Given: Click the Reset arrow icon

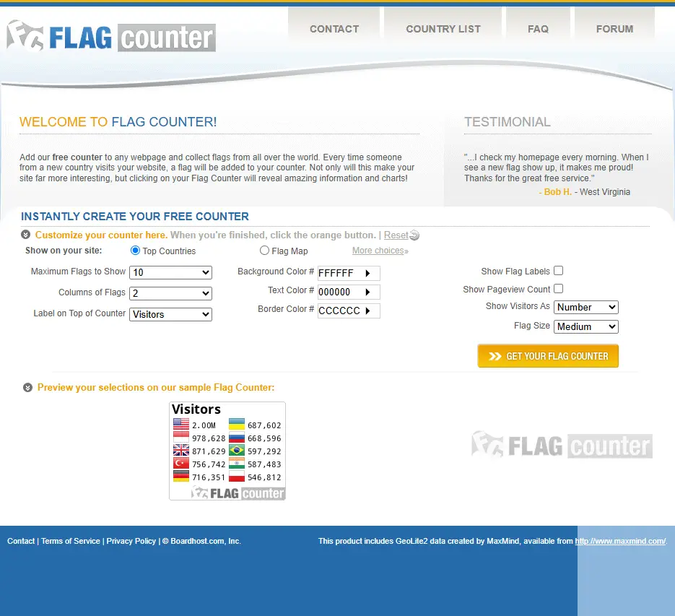Looking at the screenshot, I should coord(414,235).
